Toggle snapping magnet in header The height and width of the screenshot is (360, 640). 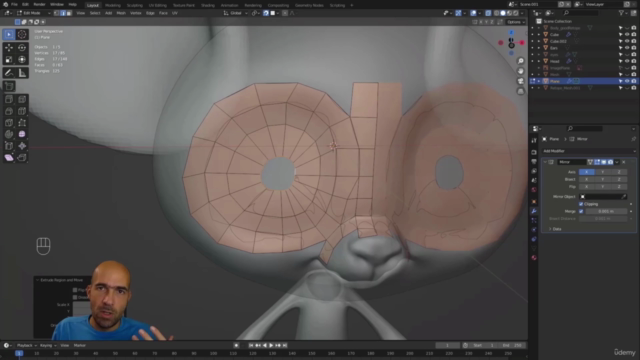(266, 13)
